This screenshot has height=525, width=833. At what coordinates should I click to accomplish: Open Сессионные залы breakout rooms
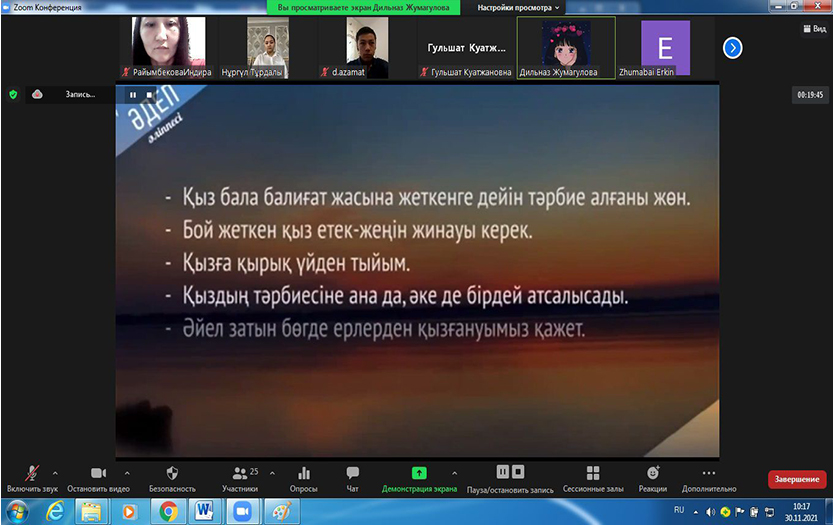pos(593,473)
